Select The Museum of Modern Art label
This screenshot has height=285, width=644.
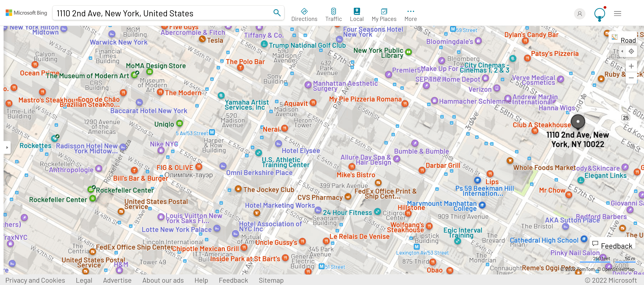[x=87, y=76]
